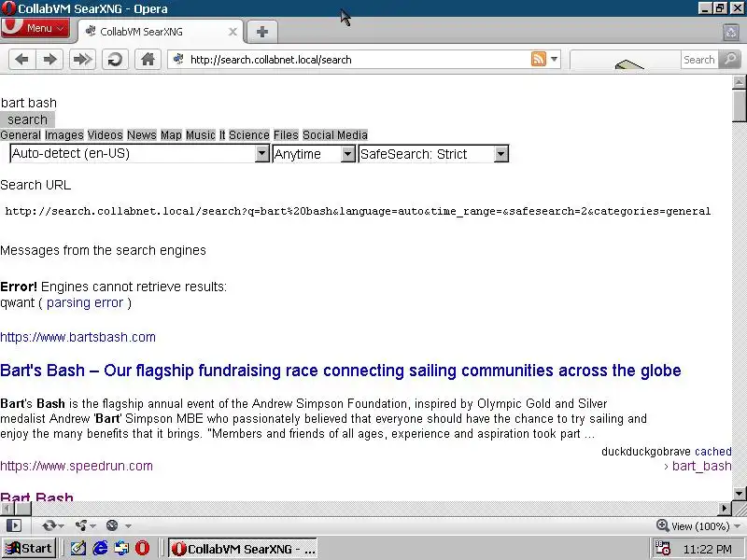Click the address bar URL field
The image size is (747, 560).
click(x=358, y=60)
